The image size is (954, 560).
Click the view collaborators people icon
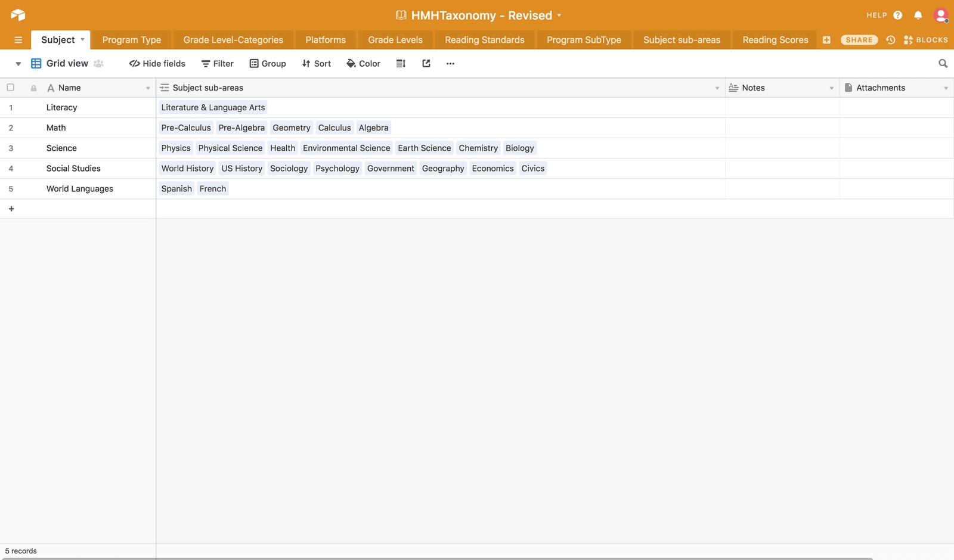tap(99, 64)
